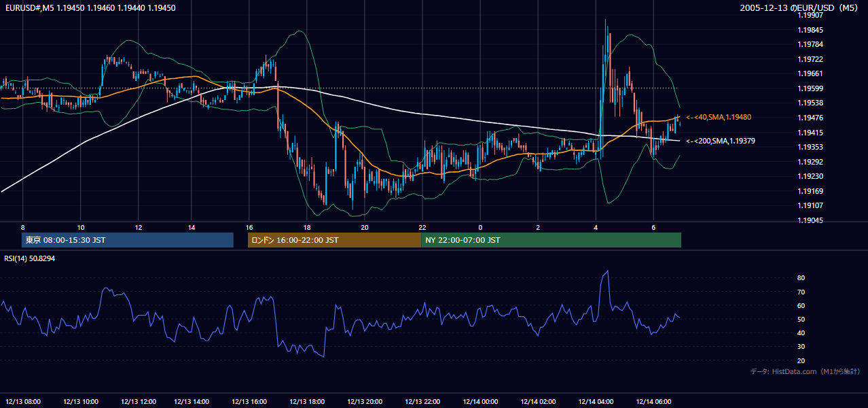Click price axis value 1.19107
The image size is (868, 408).
coord(810,206)
